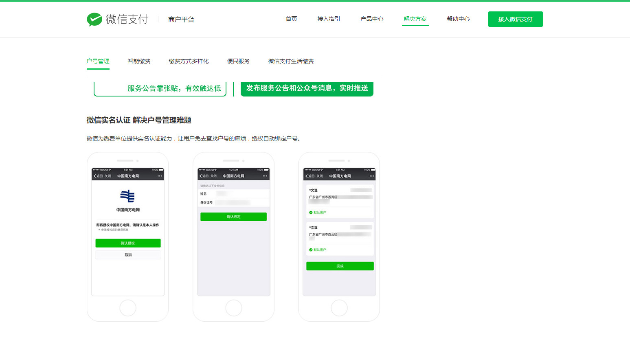Viewport: 630px width, 364px height.
Task: Tap the home button below the 确认授权 screen
Action: [128, 308]
